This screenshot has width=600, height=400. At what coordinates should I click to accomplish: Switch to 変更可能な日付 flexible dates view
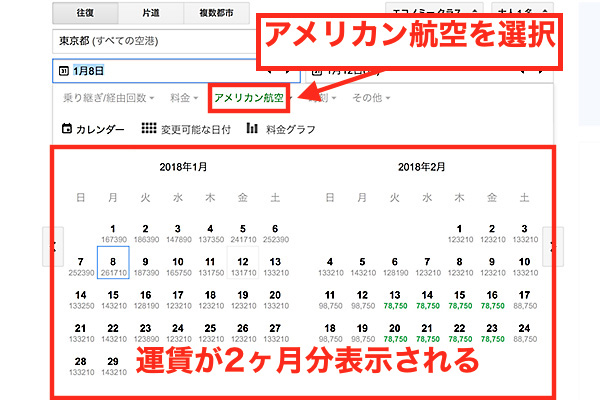click(186, 129)
